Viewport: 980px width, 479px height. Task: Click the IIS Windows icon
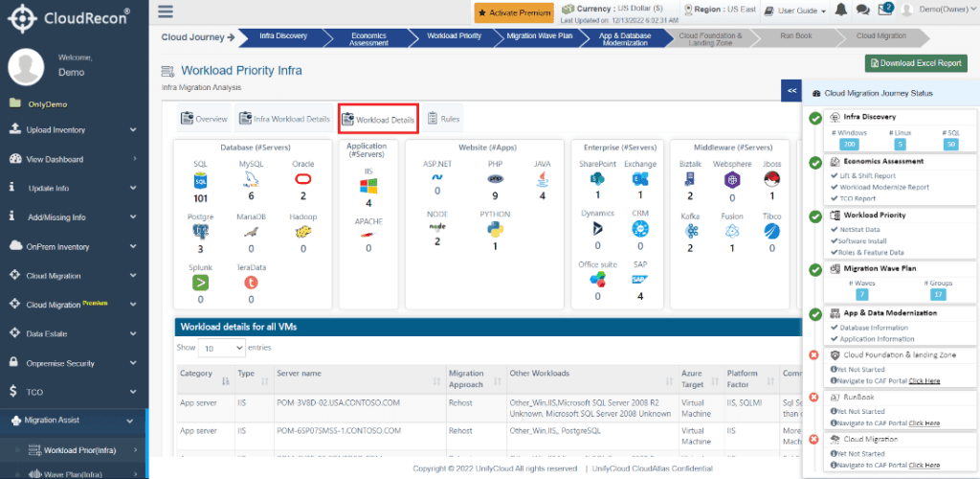pyautogui.click(x=368, y=187)
